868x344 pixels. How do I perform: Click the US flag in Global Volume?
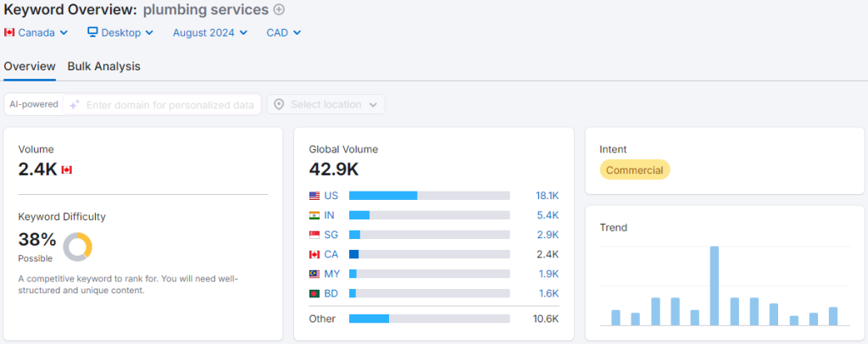(314, 196)
